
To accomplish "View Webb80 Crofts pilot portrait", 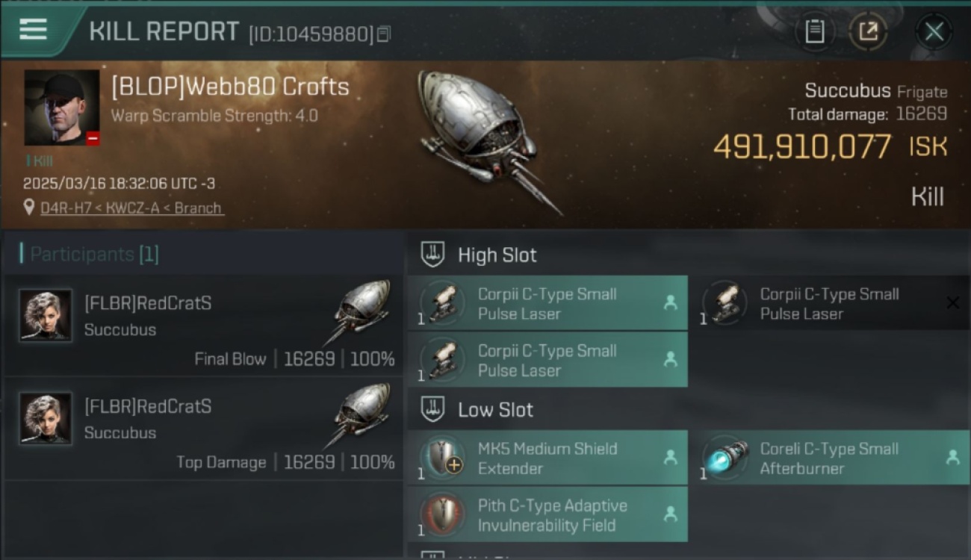I will pyautogui.click(x=62, y=108).
